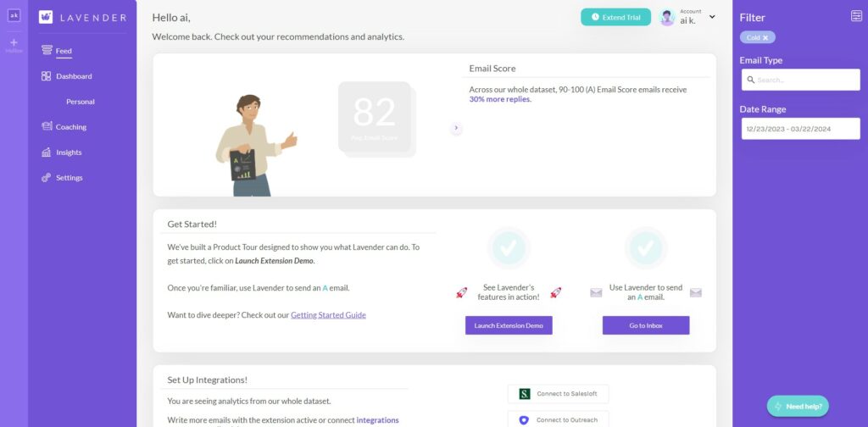Open the Getting Started Guide link
The height and width of the screenshot is (427, 868).
[328, 315]
